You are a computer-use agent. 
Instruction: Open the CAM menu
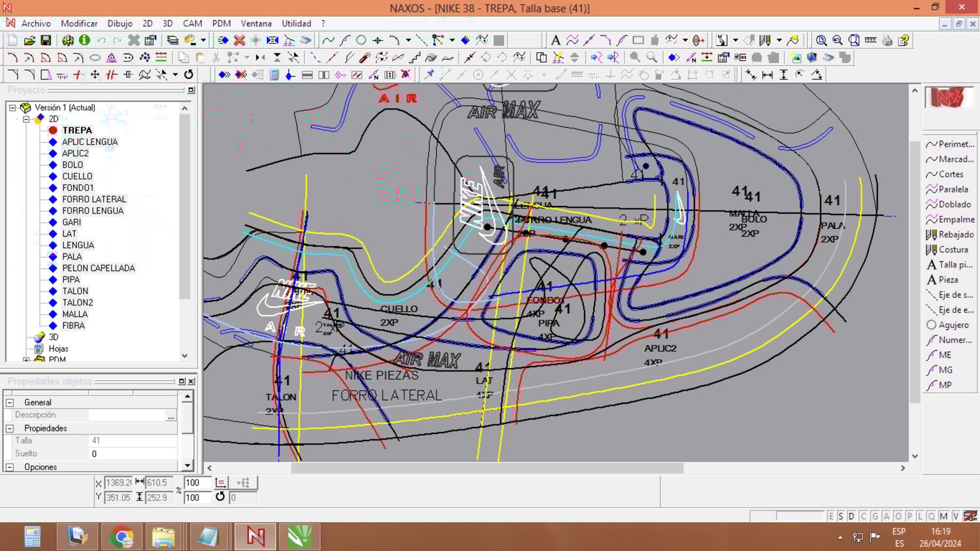click(x=192, y=24)
